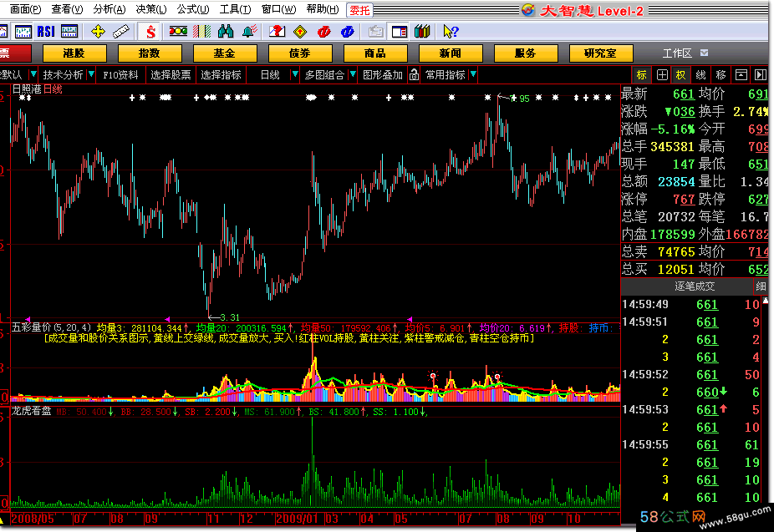This screenshot has width=774, height=532.
Task: Switch to the 新闻 tab
Action: click(x=451, y=53)
